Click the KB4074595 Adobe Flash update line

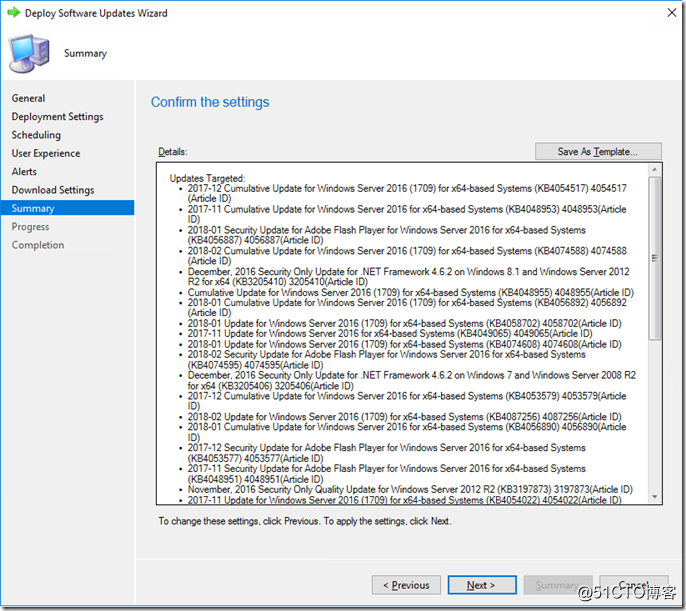[387, 360]
